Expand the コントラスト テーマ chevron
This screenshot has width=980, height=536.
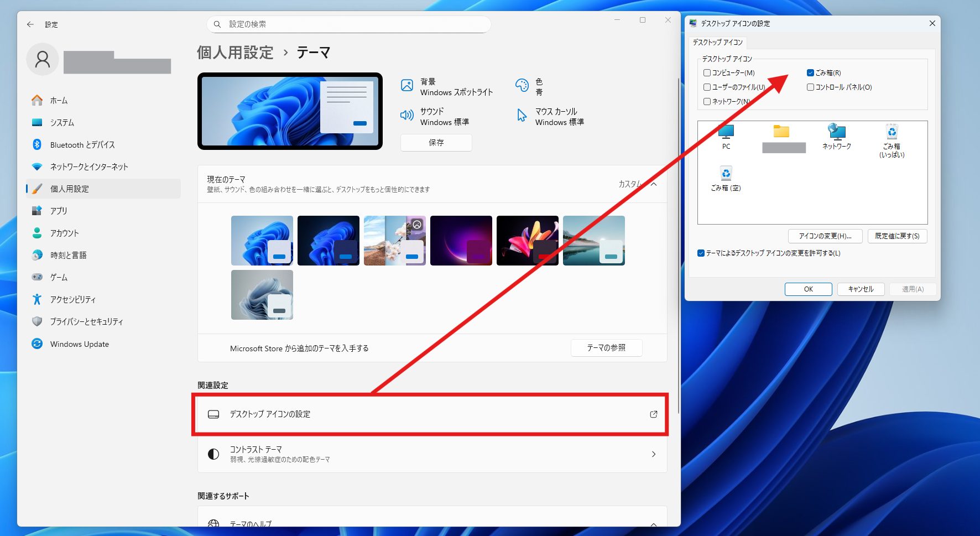tap(654, 454)
